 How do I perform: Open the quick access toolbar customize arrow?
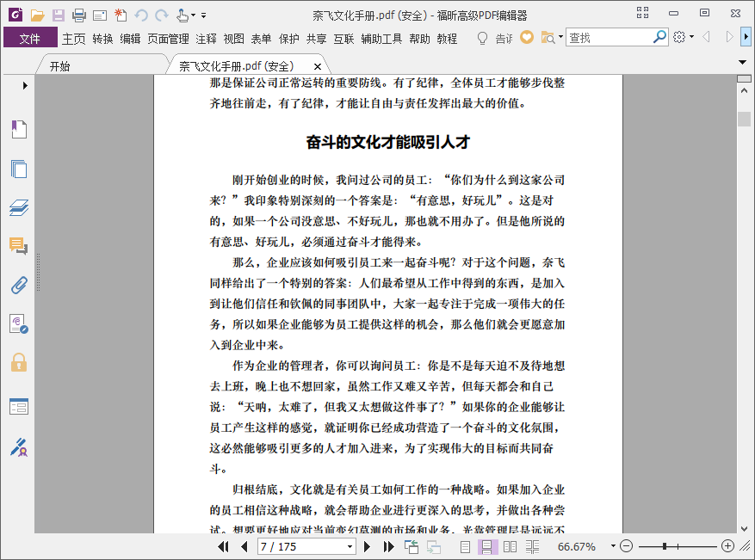pyautogui.click(x=204, y=15)
